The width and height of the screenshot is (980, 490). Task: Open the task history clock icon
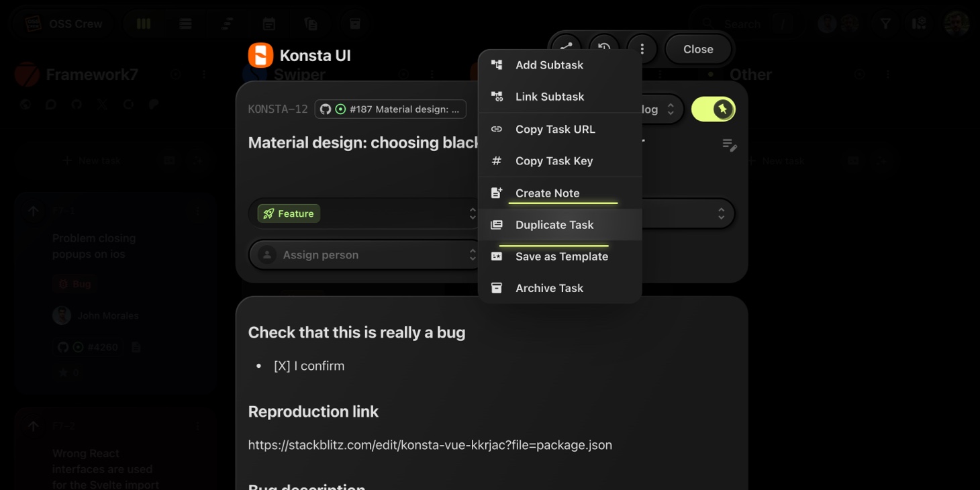click(x=604, y=48)
